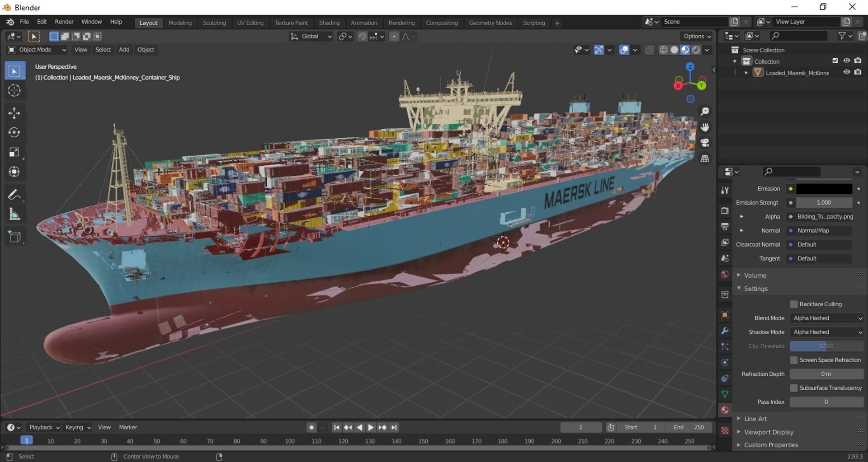
Task: Toggle auto keying record button
Action: [311, 427]
